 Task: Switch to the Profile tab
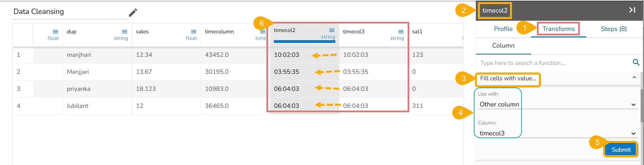tap(503, 29)
